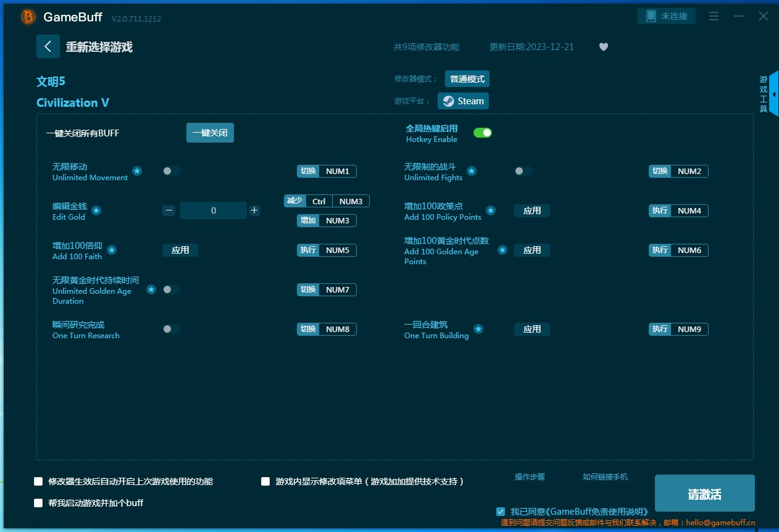This screenshot has height=532, width=779.
Task: Open the Steam game platform selector
Action: tap(463, 101)
